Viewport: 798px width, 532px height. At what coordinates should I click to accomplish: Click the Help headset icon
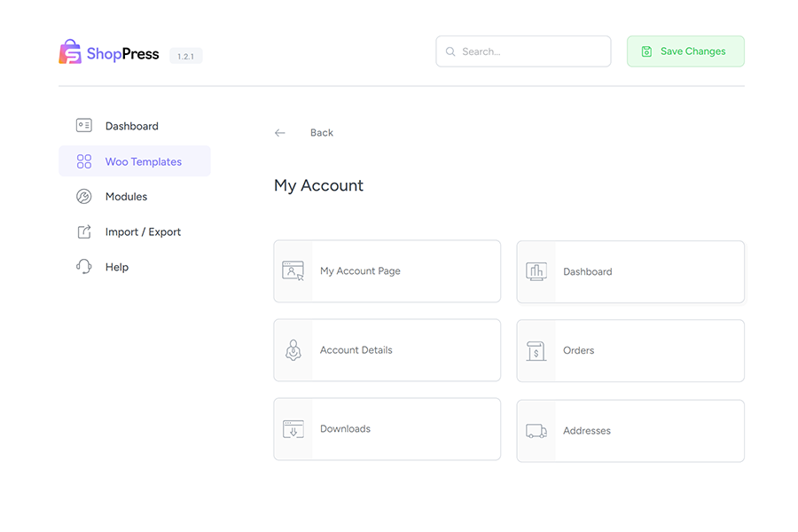[84, 267]
